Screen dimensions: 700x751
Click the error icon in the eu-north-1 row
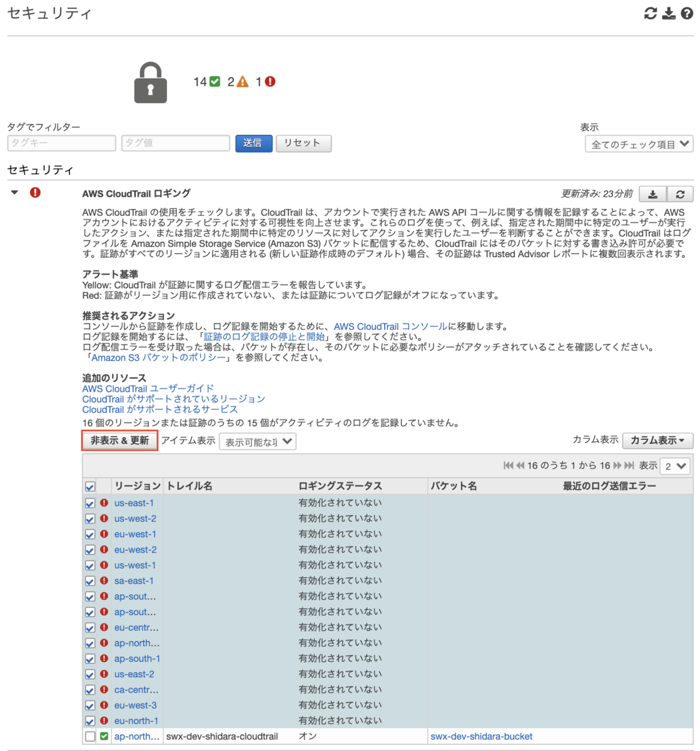coord(104,720)
